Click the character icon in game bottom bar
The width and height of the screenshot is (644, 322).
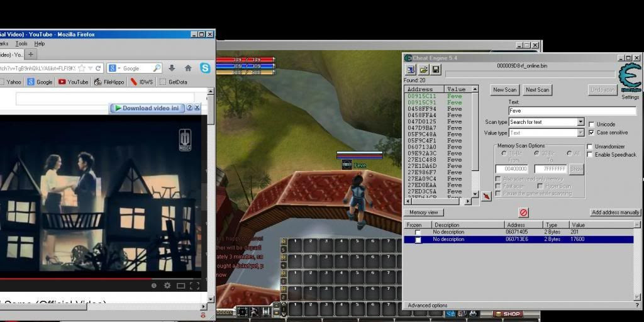coord(255,312)
